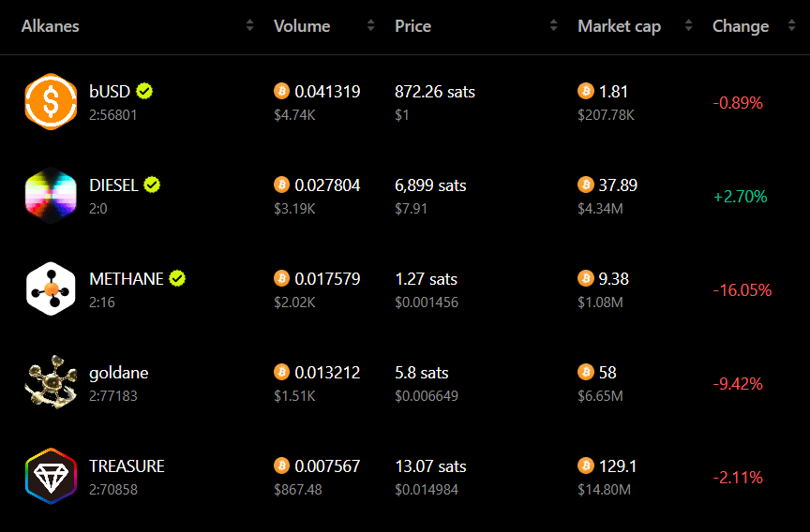Image resolution: width=810 pixels, height=532 pixels.
Task: Click the token ID 2:77183
Action: (113, 396)
